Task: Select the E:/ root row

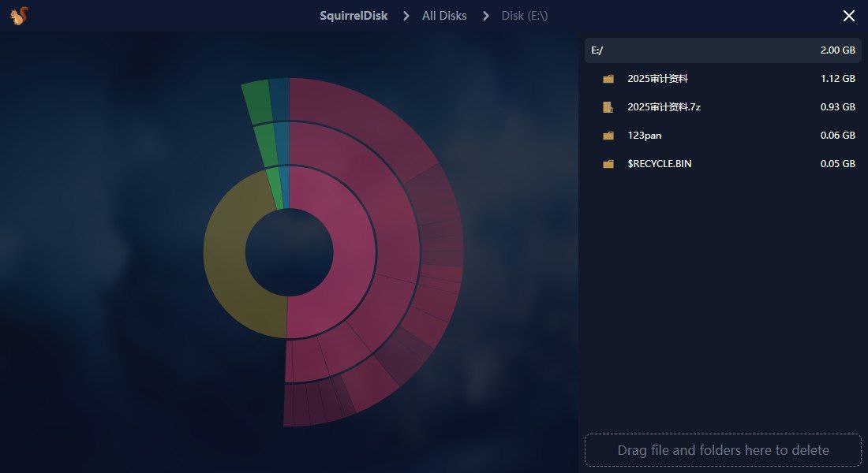Action: pyautogui.click(x=722, y=50)
